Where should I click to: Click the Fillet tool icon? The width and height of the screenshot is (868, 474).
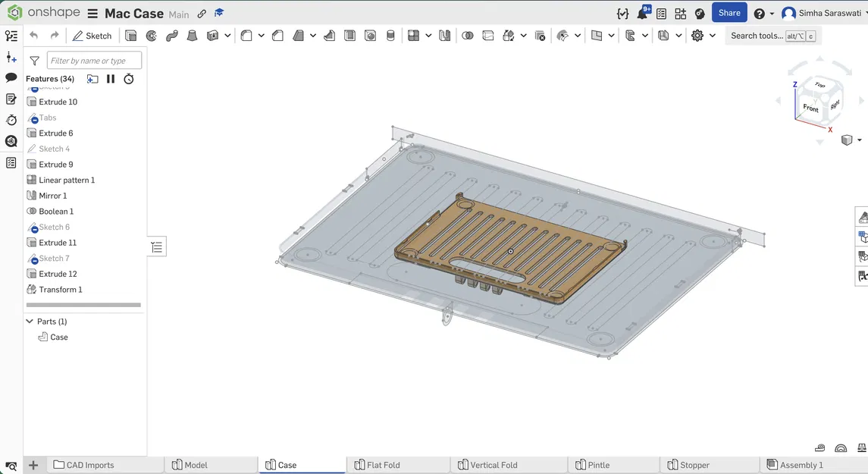click(x=246, y=36)
